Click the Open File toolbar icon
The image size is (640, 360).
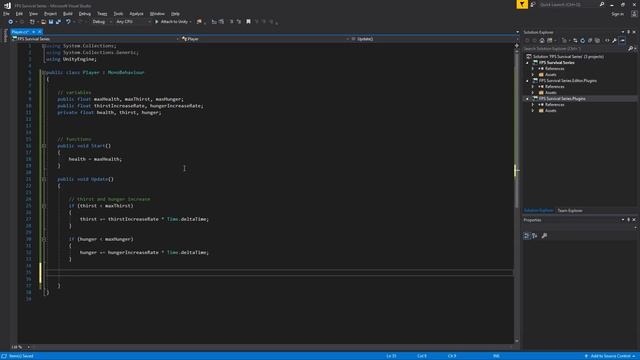pos(43,22)
